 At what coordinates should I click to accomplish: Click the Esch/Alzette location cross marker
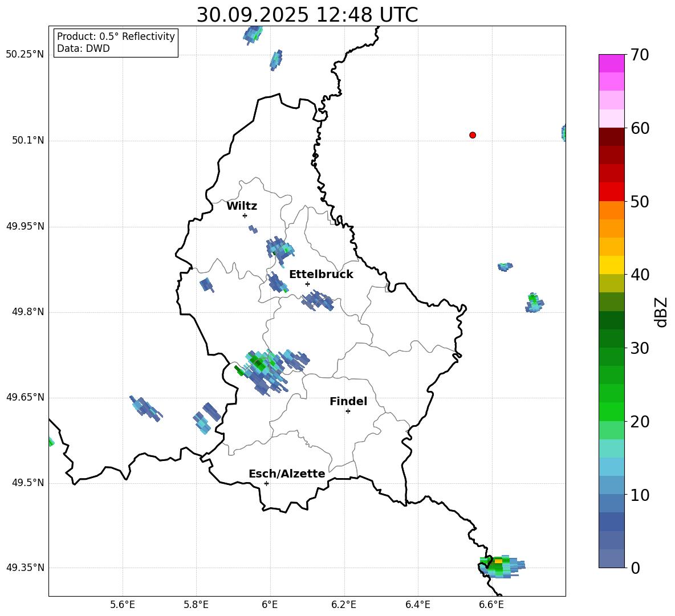click(x=266, y=483)
